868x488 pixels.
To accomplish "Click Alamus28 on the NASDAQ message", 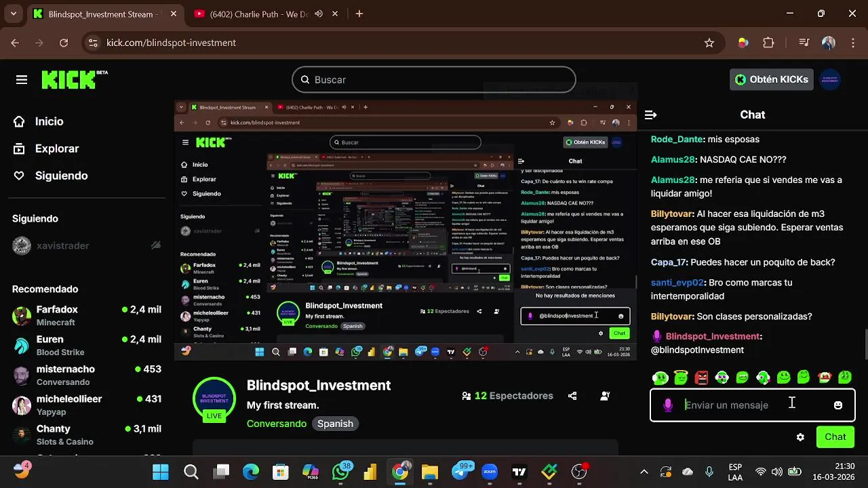I will (x=673, y=159).
